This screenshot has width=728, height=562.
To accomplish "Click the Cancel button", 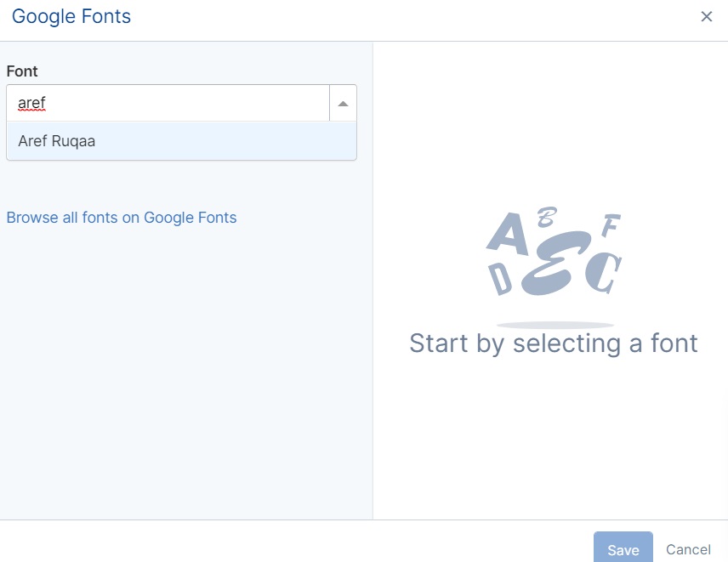I will tap(688, 549).
